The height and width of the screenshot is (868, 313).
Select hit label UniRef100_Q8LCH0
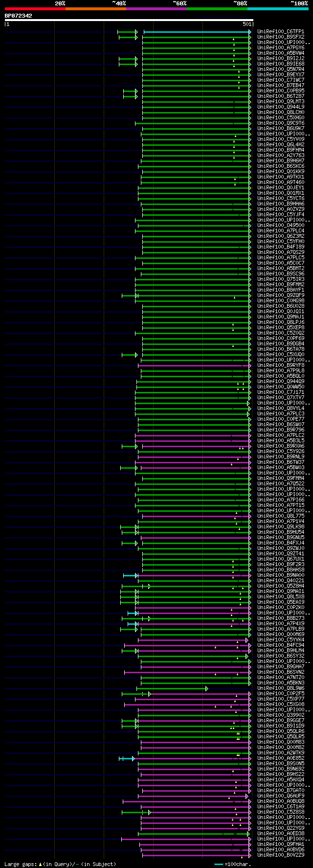coord(281,112)
